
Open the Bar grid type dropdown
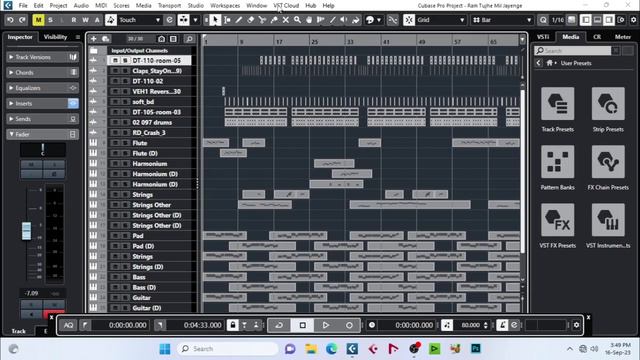point(502,20)
